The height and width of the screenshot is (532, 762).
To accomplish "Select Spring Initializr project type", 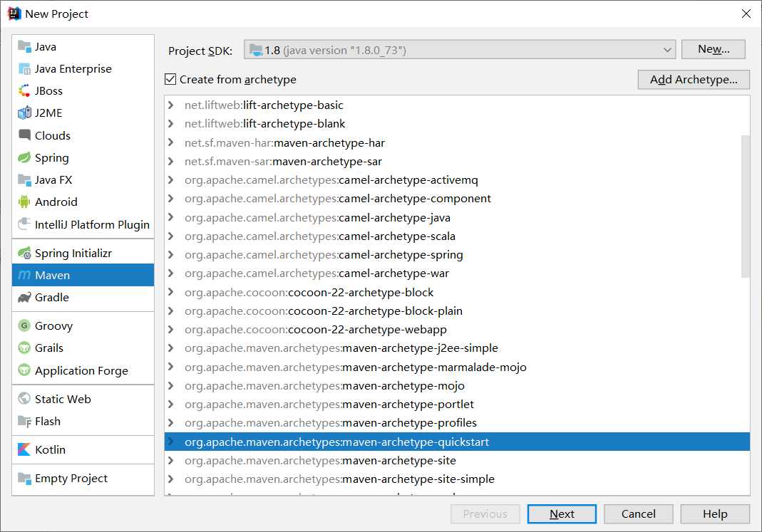I will coord(83,253).
